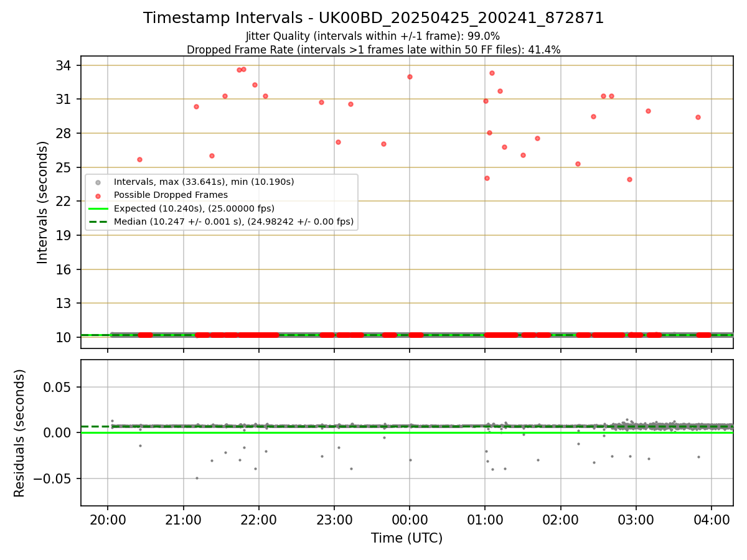Click the 'Intervals (seconds)' y-axis label
The image size is (747, 560).
pyautogui.click(x=43, y=202)
